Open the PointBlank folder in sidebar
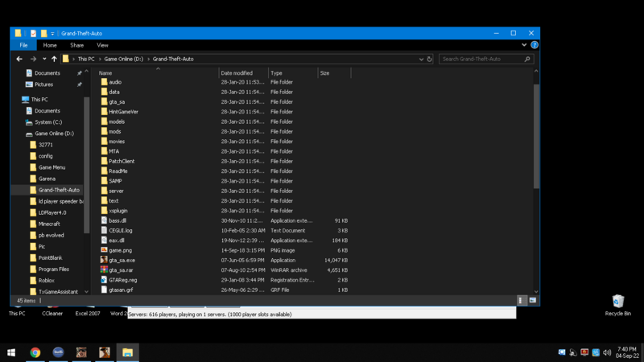644x362 pixels. point(50,257)
